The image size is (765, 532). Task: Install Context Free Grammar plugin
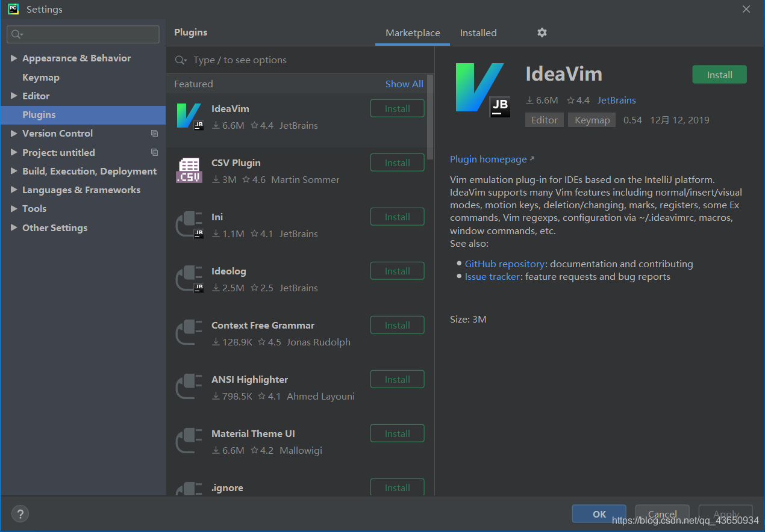click(397, 325)
